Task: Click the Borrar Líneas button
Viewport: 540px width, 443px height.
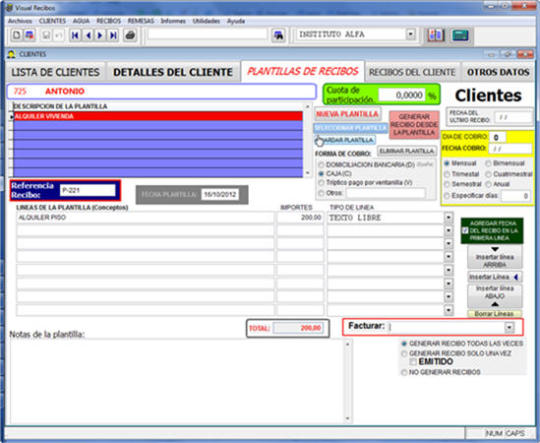Action: tap(494, 314)
